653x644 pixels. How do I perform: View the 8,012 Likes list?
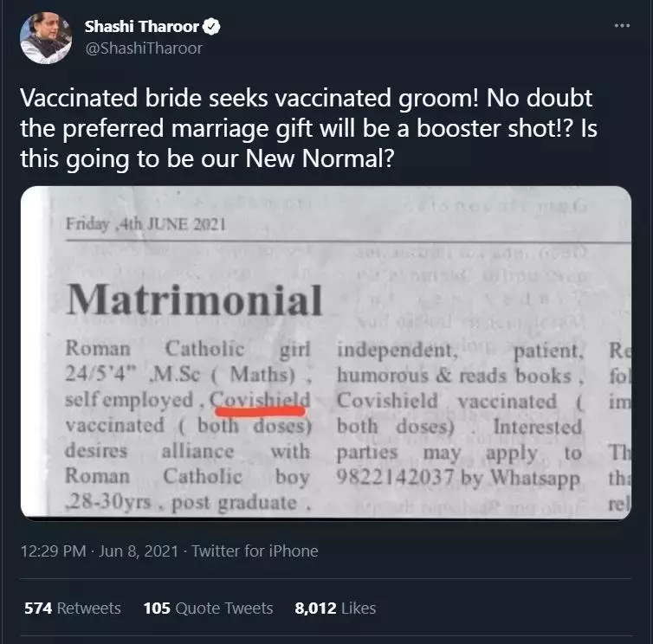point(335,609)
